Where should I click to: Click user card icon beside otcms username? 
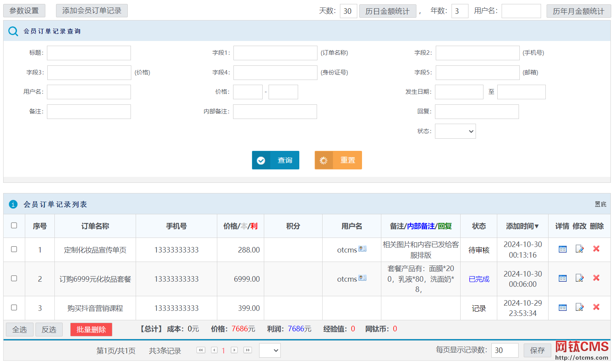tap(362, 249)
